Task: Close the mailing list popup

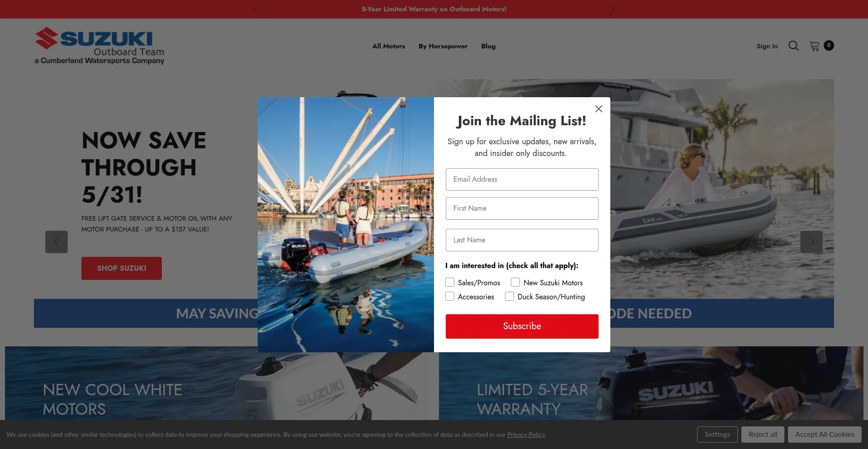Action: pos(599,109)
